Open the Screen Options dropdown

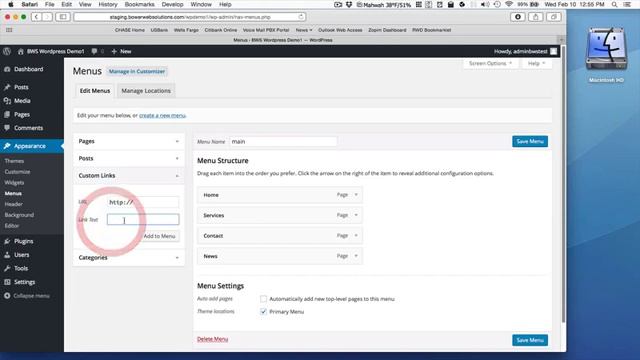[x=490, y=63]
